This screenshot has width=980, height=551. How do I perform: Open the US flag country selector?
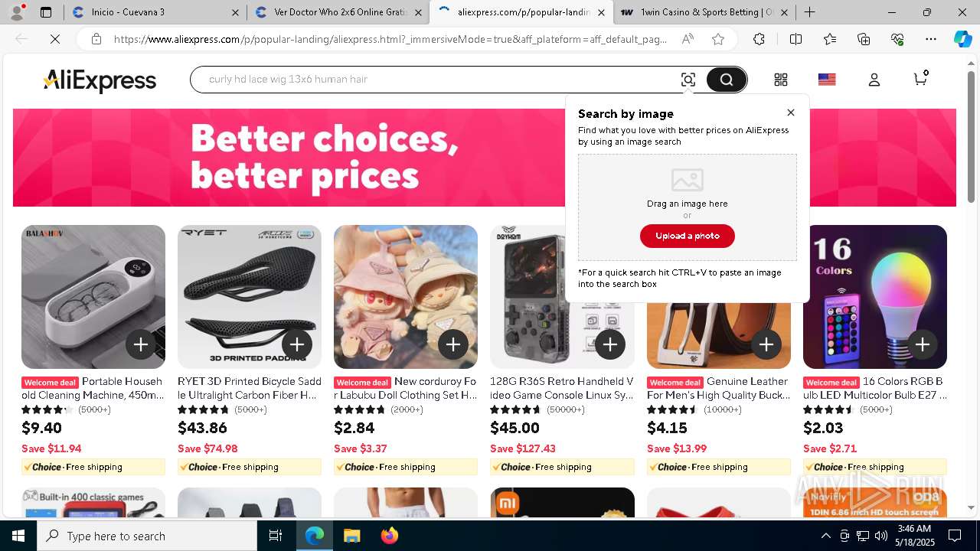[827, 80]
